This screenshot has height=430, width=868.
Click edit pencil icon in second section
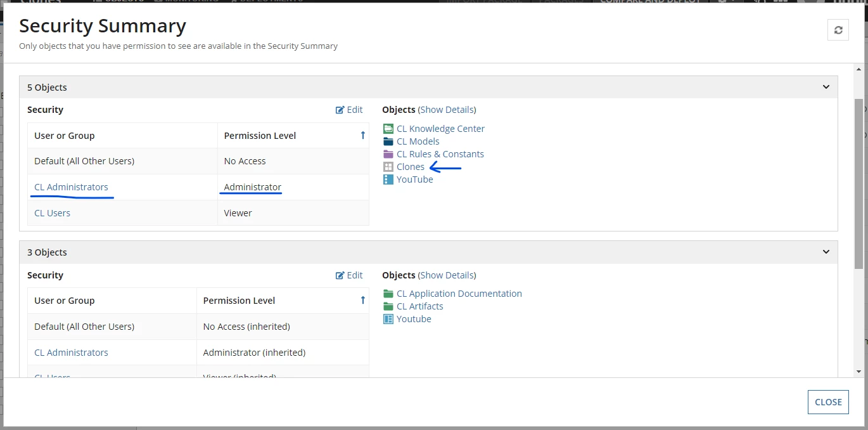tap(340, 275)
